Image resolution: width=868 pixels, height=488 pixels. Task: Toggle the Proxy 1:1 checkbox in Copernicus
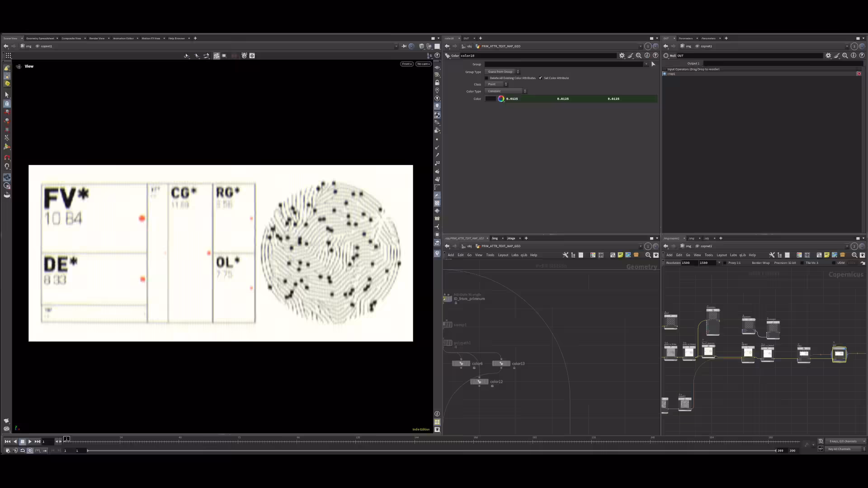coord(725,263)
